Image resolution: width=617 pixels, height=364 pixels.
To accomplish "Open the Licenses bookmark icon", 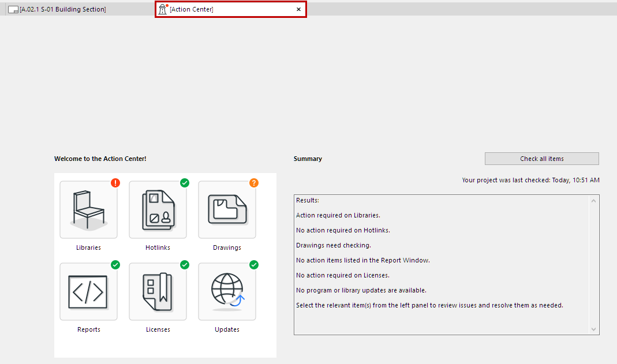I will click(158, 292).
